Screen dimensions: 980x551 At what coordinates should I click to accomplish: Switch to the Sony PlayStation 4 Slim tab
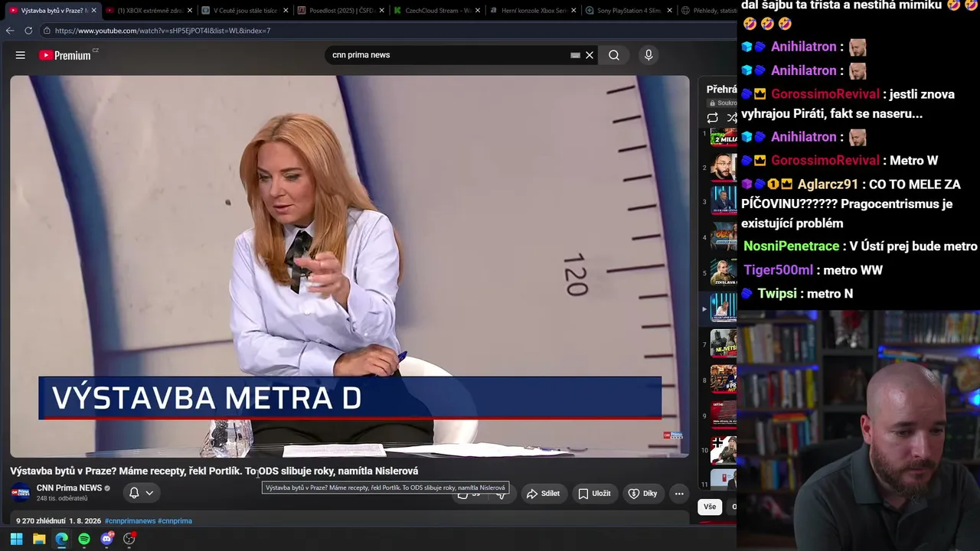(x=629, y=11)
